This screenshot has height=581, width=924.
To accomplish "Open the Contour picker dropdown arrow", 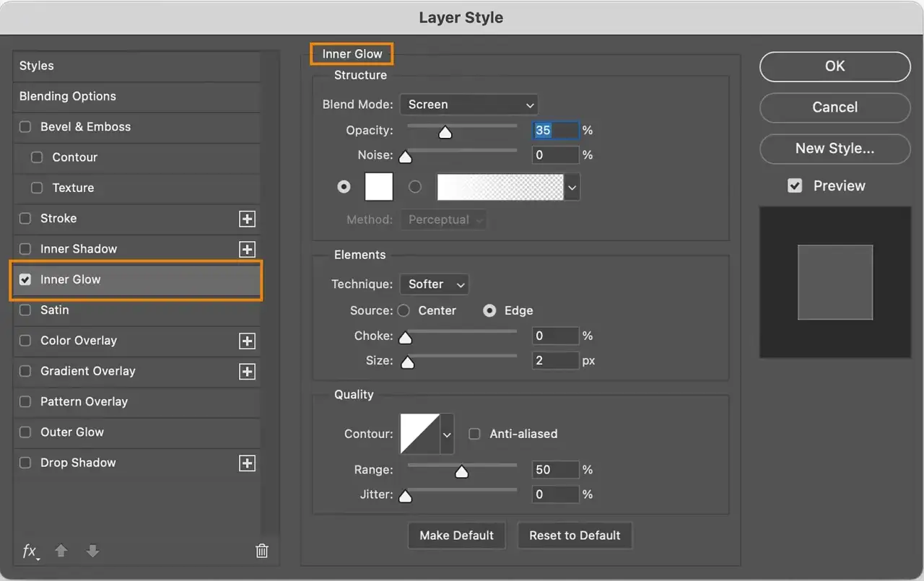I will [x=447, y=434].
